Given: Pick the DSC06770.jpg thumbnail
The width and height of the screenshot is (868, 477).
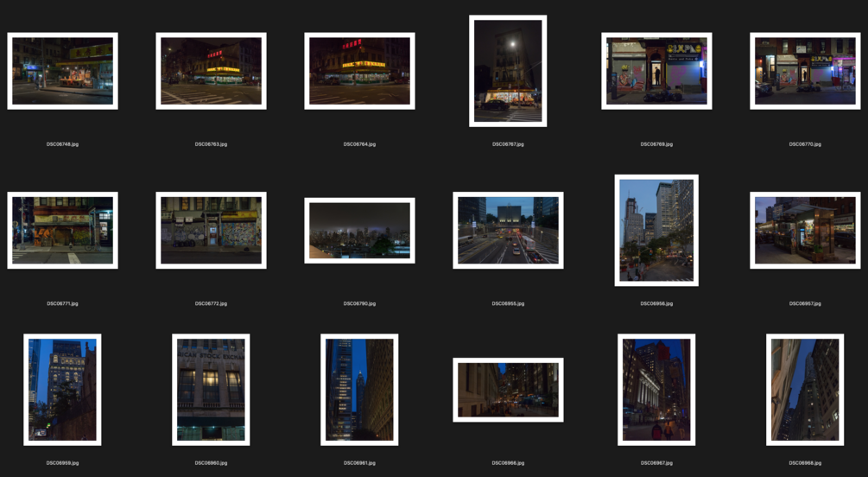Looking at the screenshot, I should pyautogui.click(x=805, y=71).
